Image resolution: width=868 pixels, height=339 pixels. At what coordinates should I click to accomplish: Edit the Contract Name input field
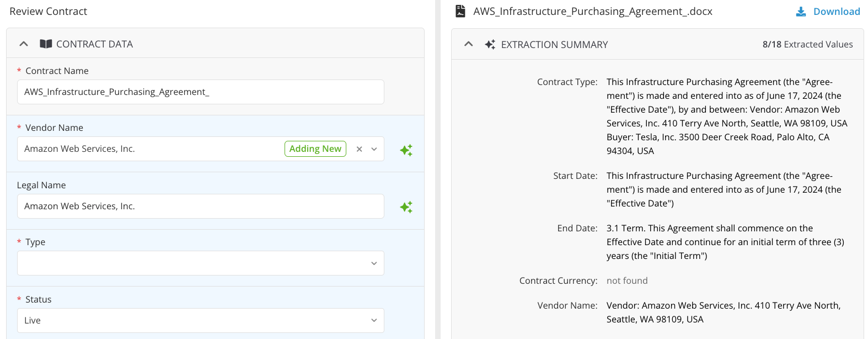[201, 92]
